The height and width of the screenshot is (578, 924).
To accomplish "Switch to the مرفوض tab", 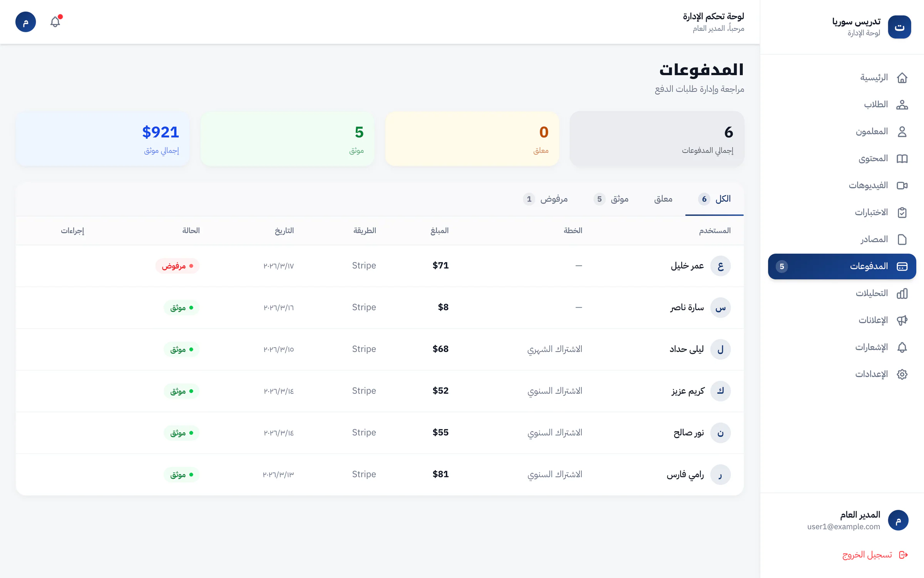I will point(545,199).
